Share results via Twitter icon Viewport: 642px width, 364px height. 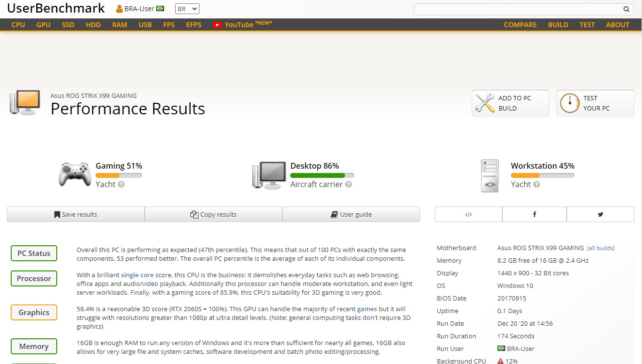tap(600, 214)
